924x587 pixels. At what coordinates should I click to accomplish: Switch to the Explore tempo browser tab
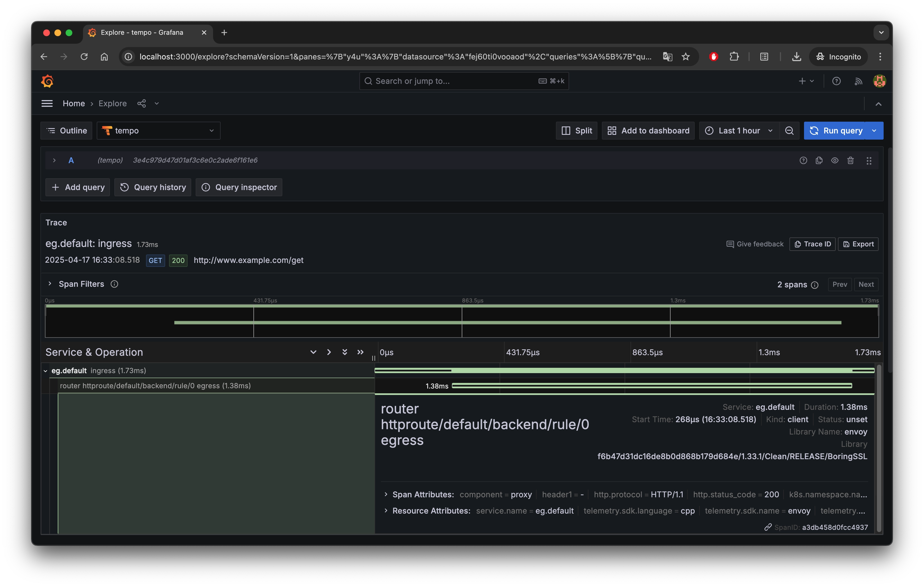[142, 33]
